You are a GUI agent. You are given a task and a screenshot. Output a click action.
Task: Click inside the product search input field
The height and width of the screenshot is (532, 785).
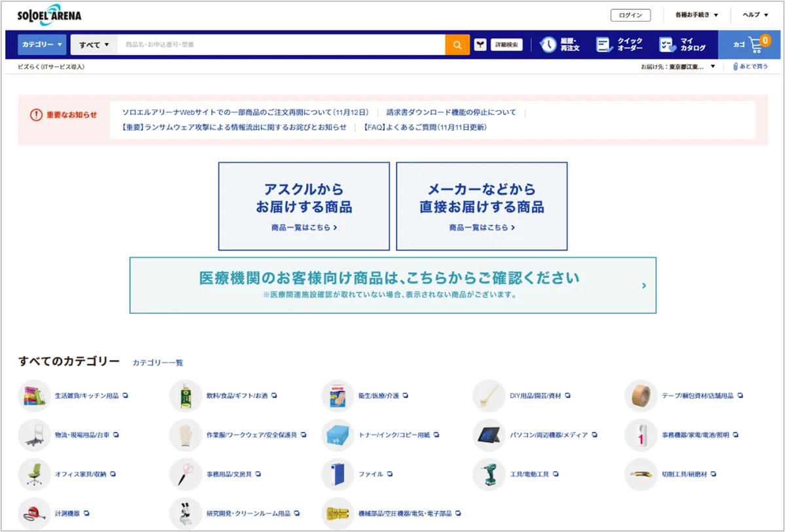click(275, 44)
